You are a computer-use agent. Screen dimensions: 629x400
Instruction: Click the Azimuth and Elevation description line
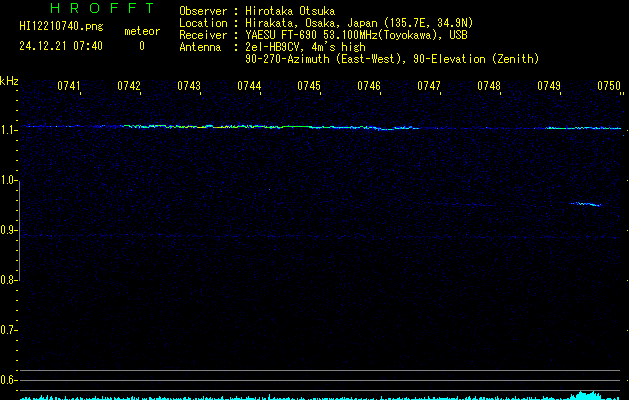(x=392, y=59)
